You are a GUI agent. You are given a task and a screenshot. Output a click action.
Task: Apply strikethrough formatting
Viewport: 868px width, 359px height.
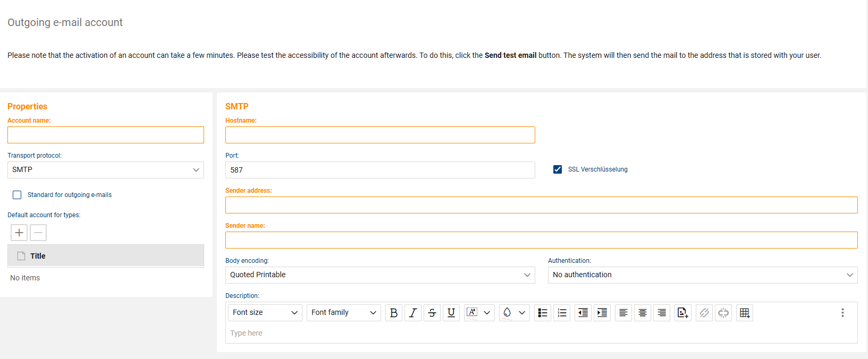432,313
